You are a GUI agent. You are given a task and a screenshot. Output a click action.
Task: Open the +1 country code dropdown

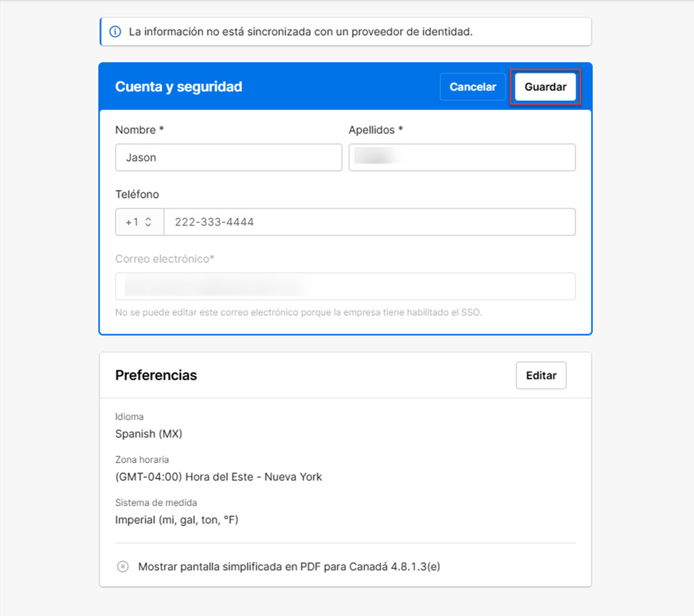[139, 222]
